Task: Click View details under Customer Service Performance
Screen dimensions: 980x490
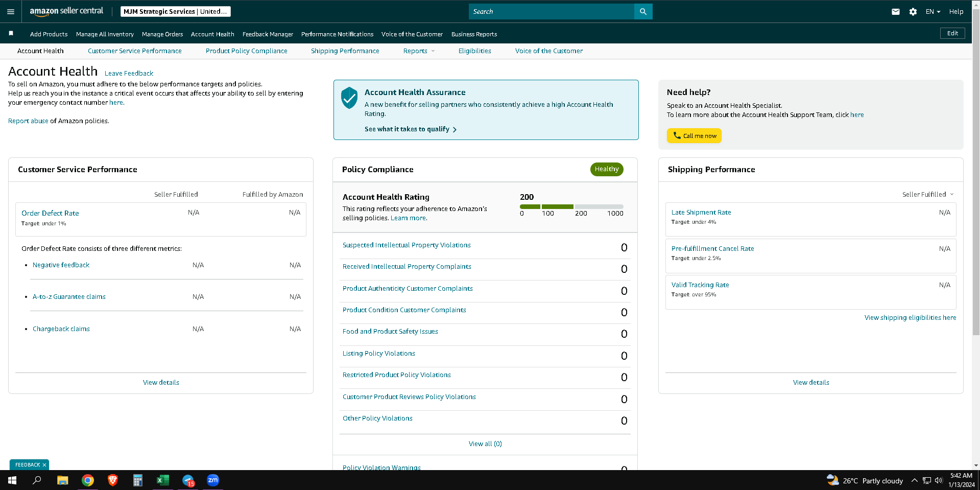Action: pyautogui.click(x=161, y=382)
